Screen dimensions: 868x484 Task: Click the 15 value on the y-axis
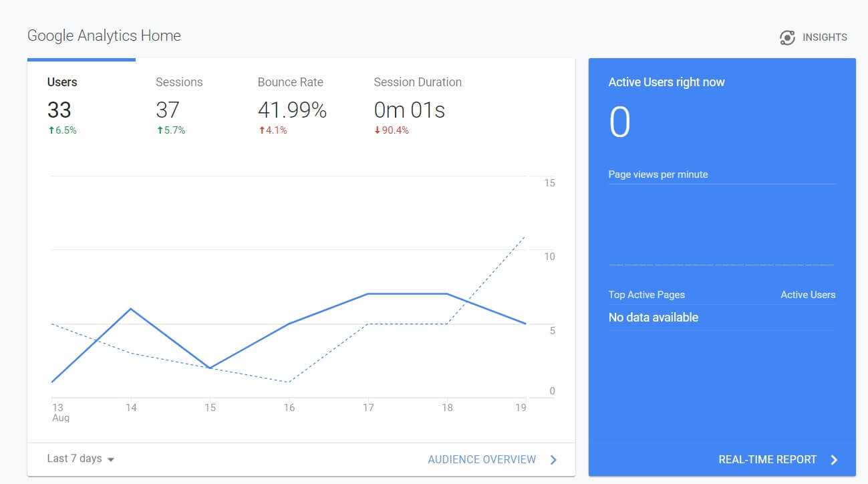pyautogui.click(x=549, y=183)
